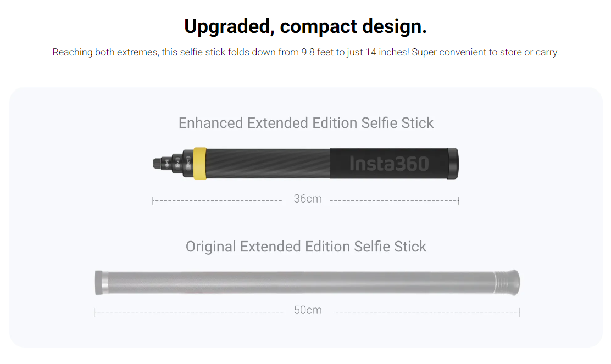Click the "Upgraded, compact design." heading
Screen dimensions: 611x364
point(305,26)
